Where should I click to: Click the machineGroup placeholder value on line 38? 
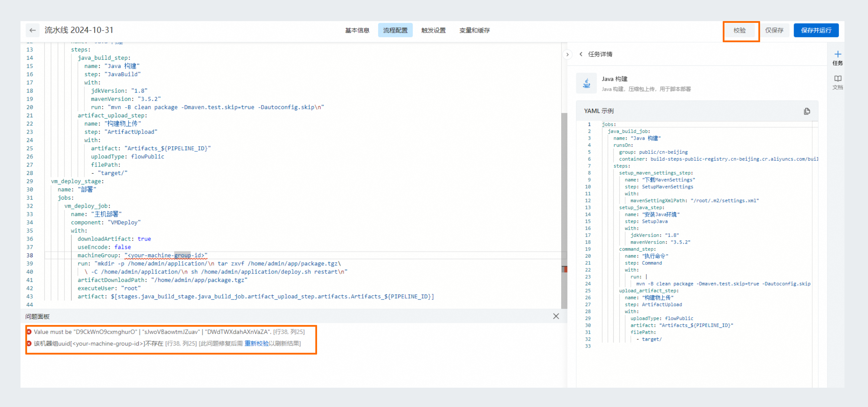pos(166,255)
